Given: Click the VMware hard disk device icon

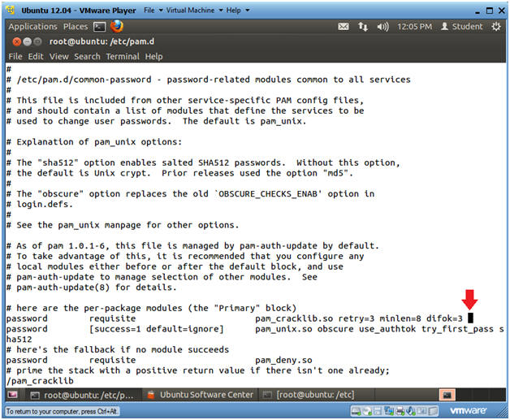Looking at the screenshot, I should (357, 411).
